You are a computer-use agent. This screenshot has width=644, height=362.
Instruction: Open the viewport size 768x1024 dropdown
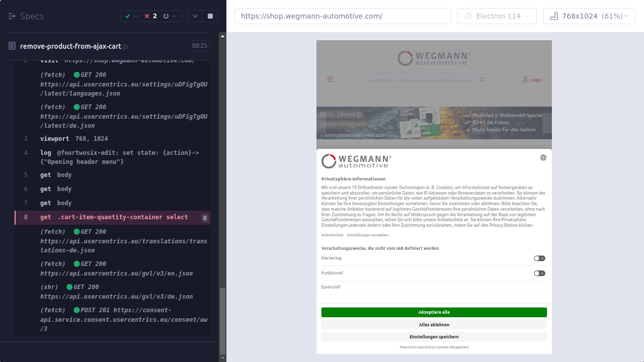coord(589,16)
